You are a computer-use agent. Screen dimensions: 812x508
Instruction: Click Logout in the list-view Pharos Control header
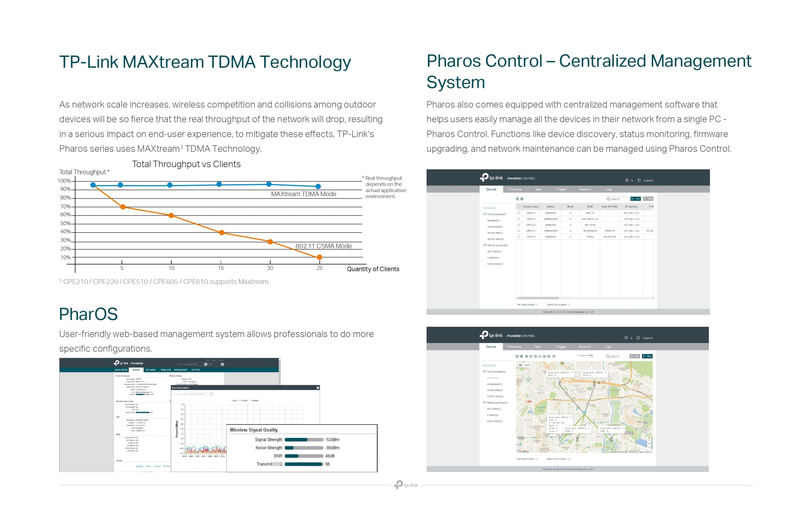point(648,180)
